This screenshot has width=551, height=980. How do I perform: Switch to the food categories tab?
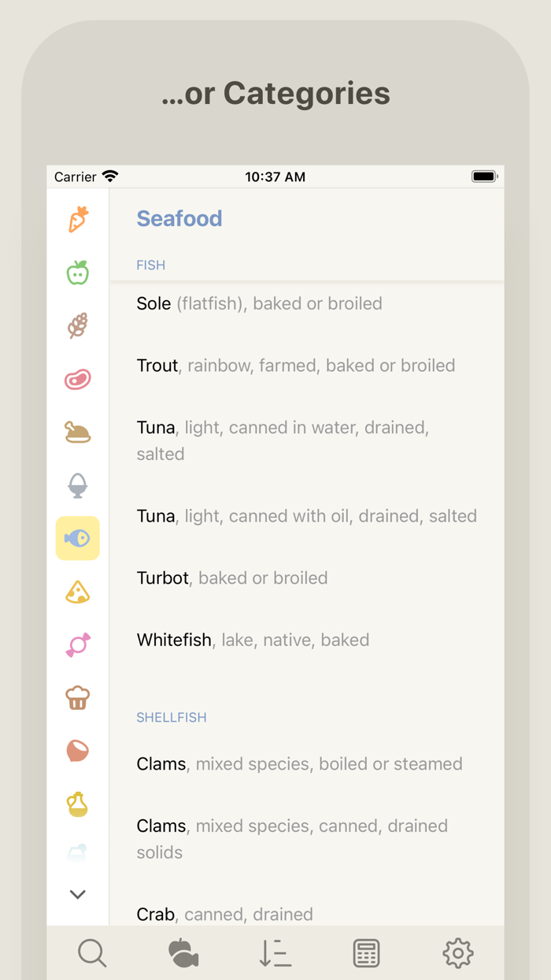click(x=183, y=953)
